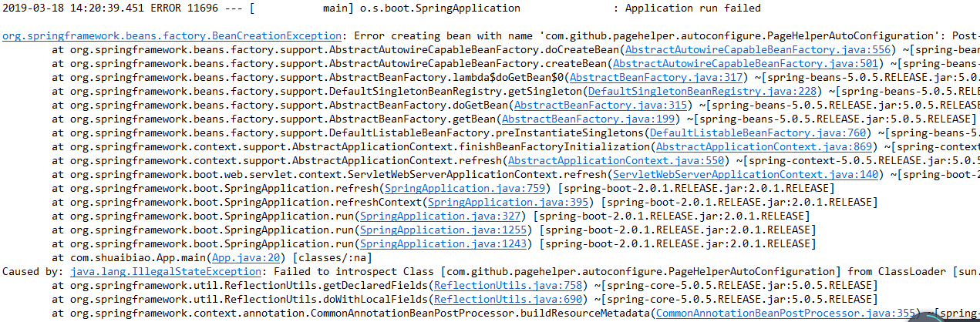The image size is (980, 322).
Task: Click the 'Application run failed' log message
Action: point(692,8)
